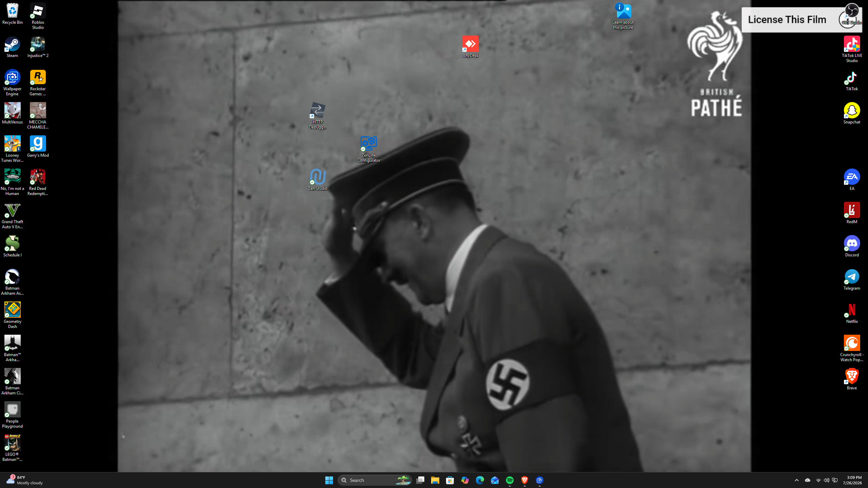Select the Red Dead Redemption desktop icon
The height and width of the screenshot is (488, 868).
pyautogui.click(x=38, y=182)
